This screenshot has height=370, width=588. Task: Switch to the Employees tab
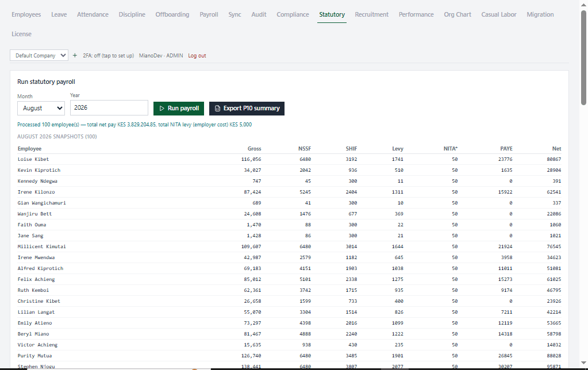click(x=26, y=14)
